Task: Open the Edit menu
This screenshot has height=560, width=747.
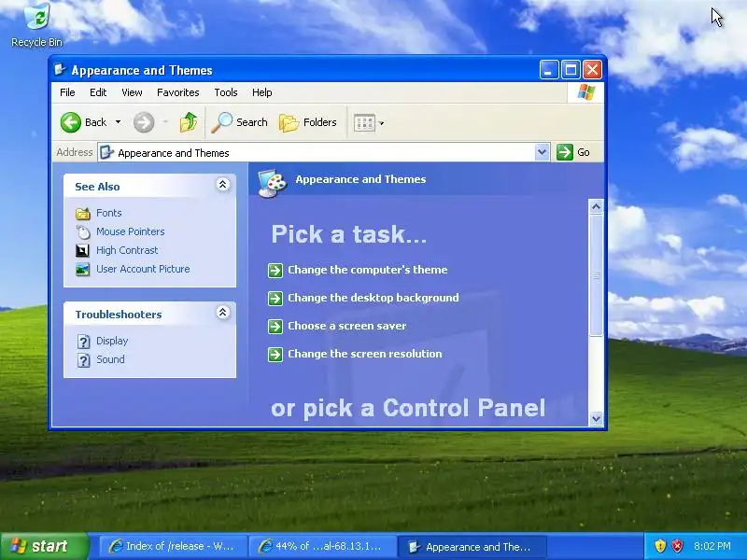Action: tap(98, 92)
